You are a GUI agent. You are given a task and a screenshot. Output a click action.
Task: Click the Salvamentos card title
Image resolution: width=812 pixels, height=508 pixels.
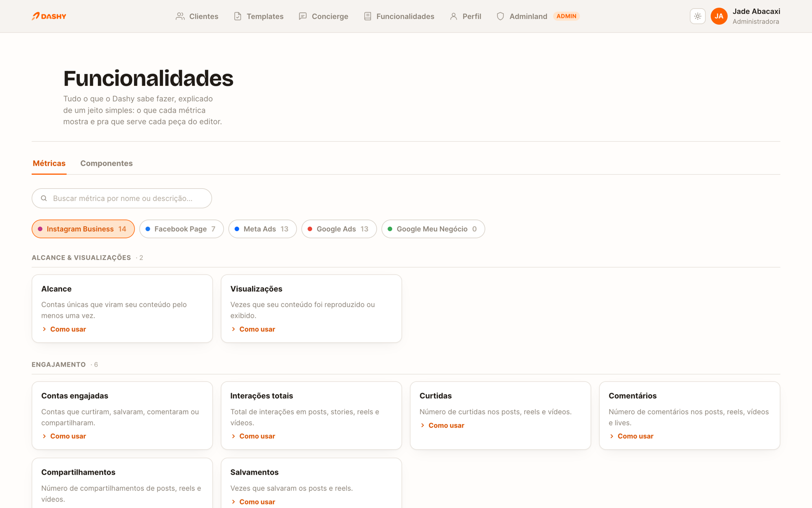point(254,472)
